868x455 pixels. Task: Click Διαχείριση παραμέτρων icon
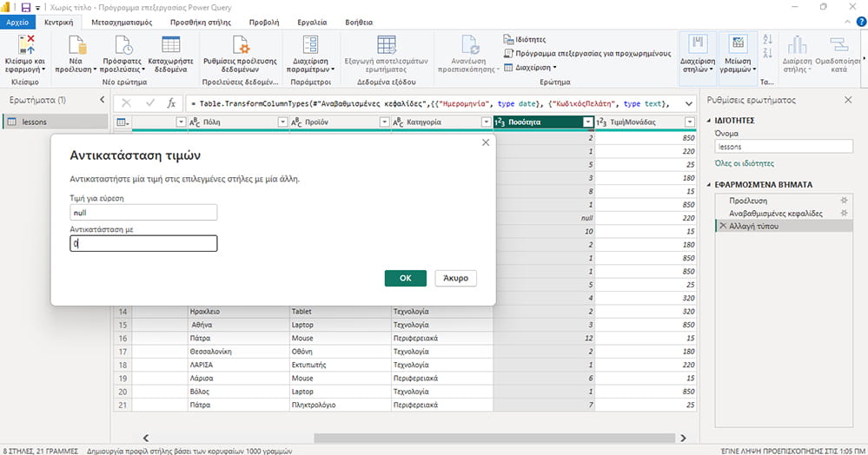point(310,44)
